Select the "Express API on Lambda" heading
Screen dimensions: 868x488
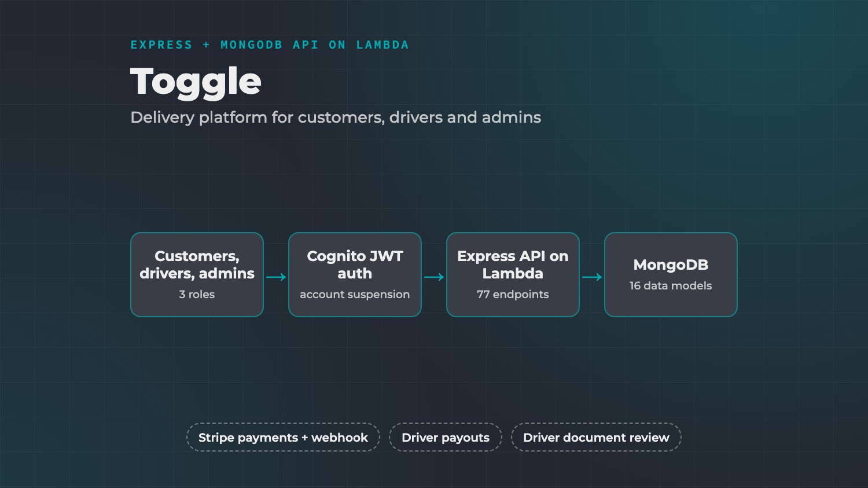tap(513, 265)
